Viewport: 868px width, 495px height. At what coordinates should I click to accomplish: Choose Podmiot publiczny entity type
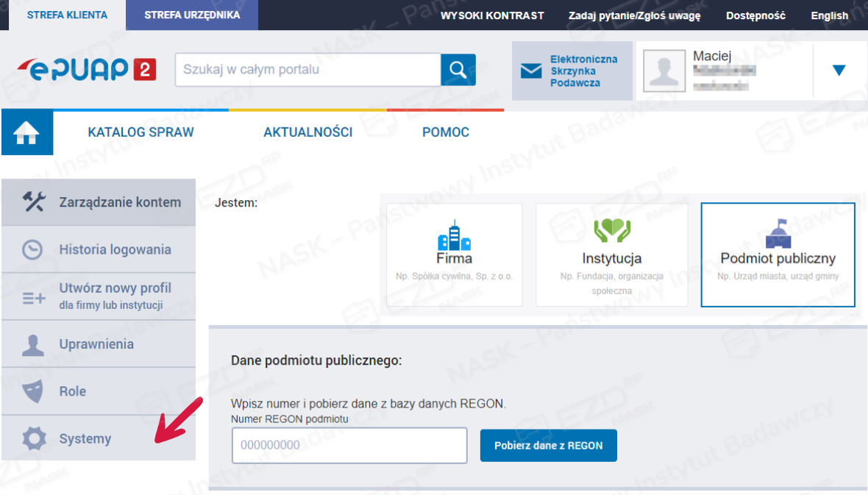(x=778, y=254)
